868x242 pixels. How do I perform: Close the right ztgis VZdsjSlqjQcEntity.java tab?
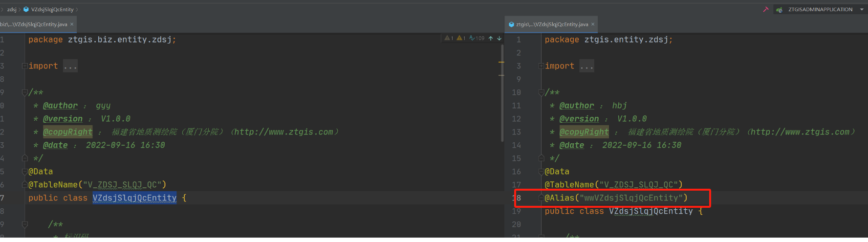coord(593,24)
